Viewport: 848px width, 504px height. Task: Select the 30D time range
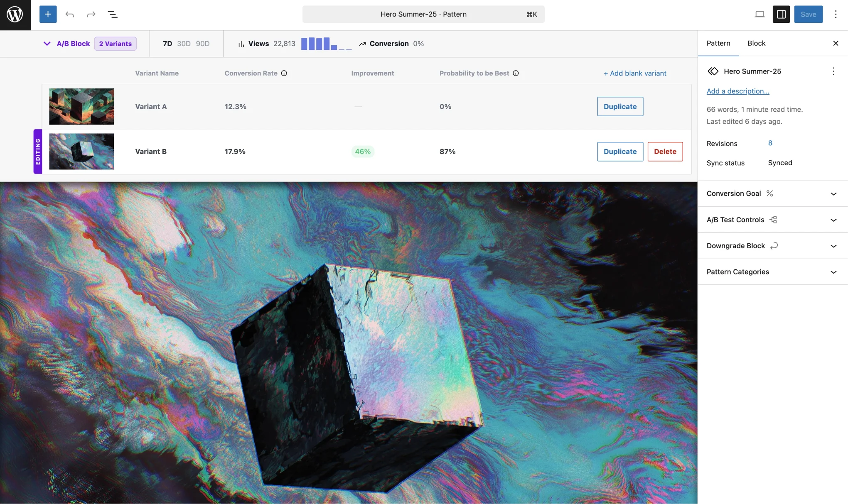click(184, 44)
